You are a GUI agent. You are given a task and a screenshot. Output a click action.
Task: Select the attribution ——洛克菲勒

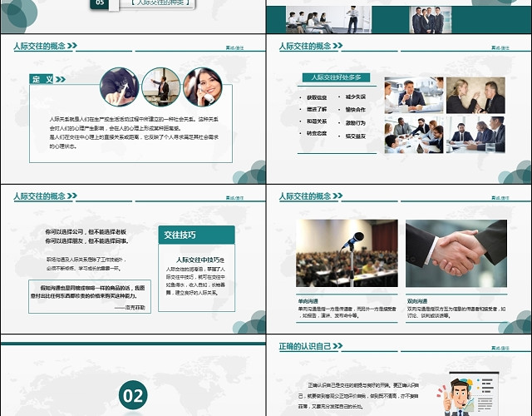click(130, 307)
